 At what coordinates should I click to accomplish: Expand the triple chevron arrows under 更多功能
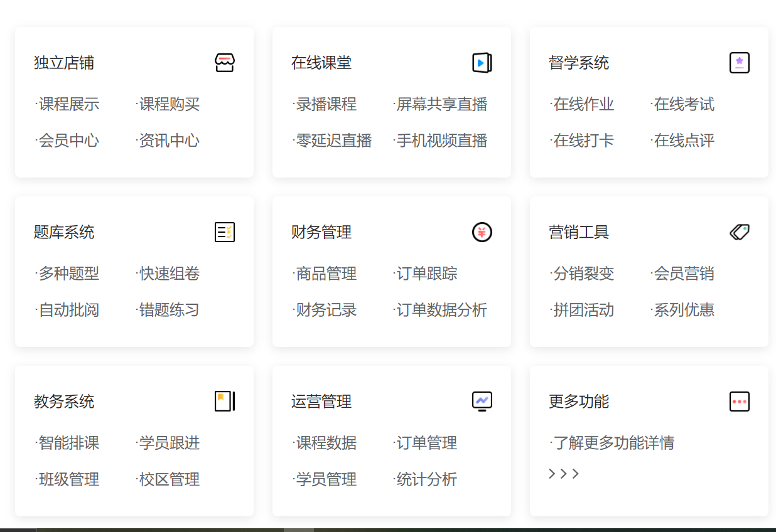[x=564, y=474]
